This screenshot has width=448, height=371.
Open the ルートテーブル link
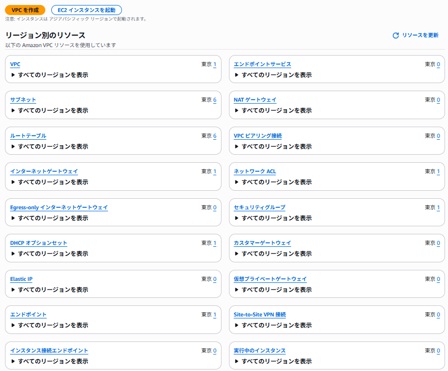(x=28, y=136)
